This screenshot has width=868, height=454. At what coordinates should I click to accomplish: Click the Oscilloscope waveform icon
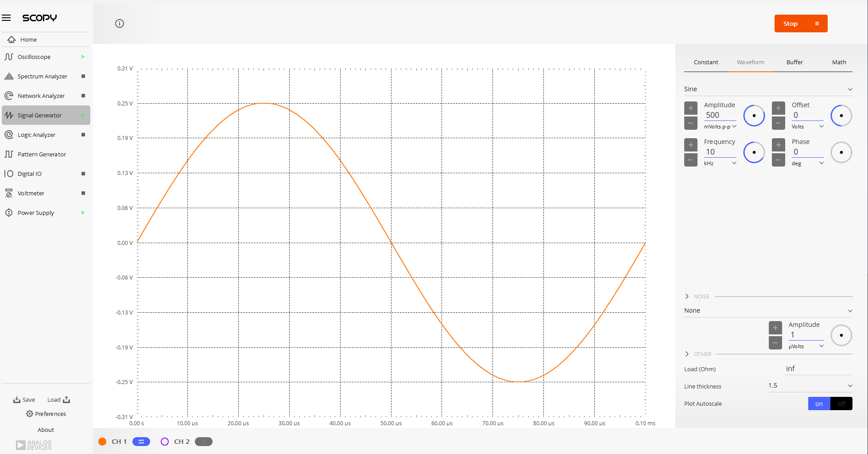(8, 57)
